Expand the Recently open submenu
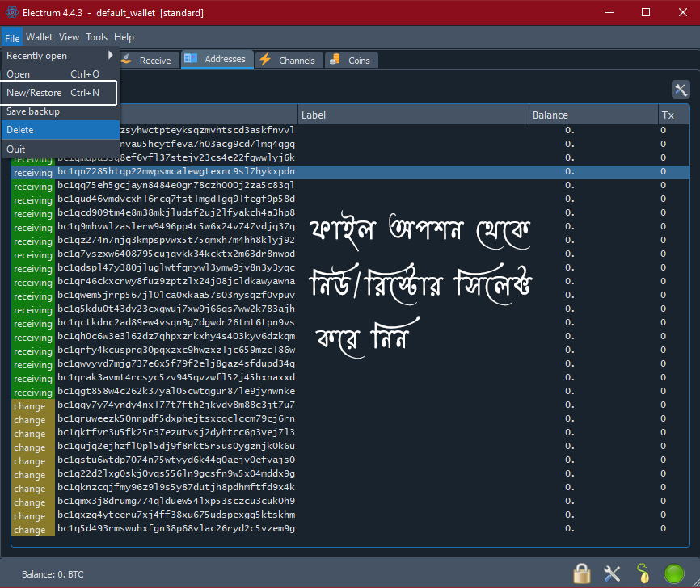The image size is (700, 588). (60, 56)
